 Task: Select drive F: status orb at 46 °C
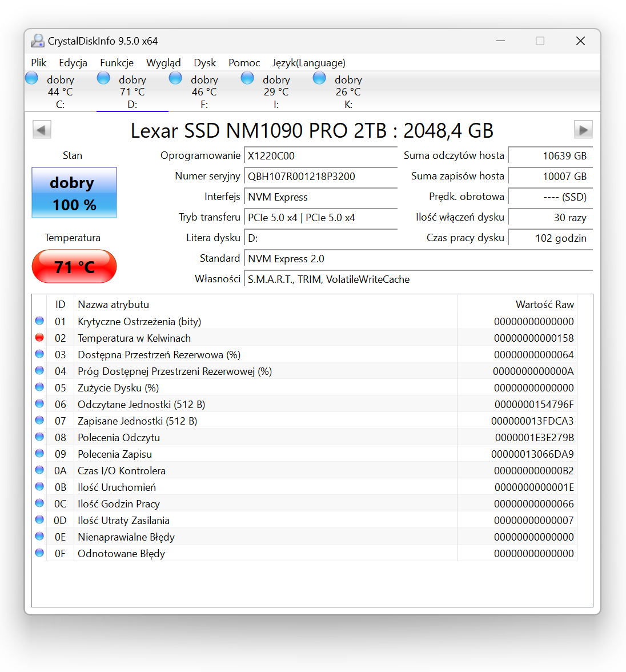[x=176, y=78]
